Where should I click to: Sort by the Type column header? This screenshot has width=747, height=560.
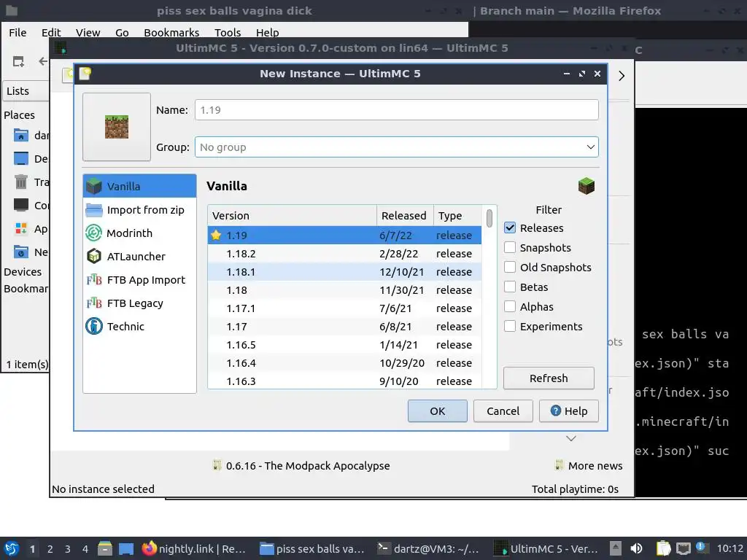pos(457,216)
